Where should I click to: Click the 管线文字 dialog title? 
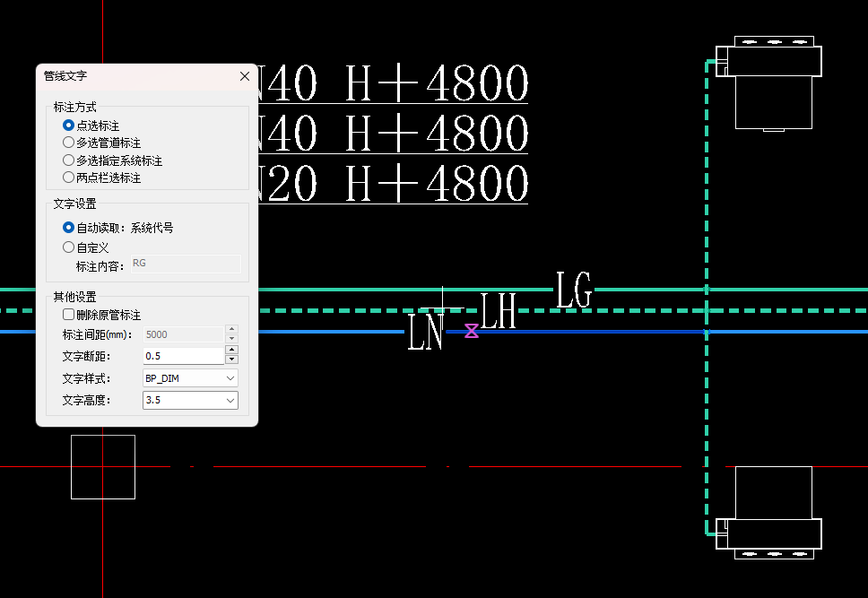[x=65, y=76]
